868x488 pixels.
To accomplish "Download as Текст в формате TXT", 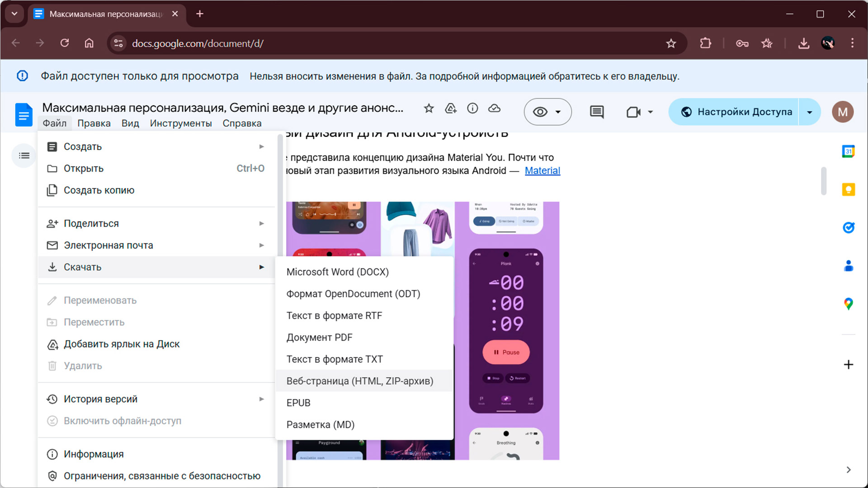I will click(x=364, y=359).
